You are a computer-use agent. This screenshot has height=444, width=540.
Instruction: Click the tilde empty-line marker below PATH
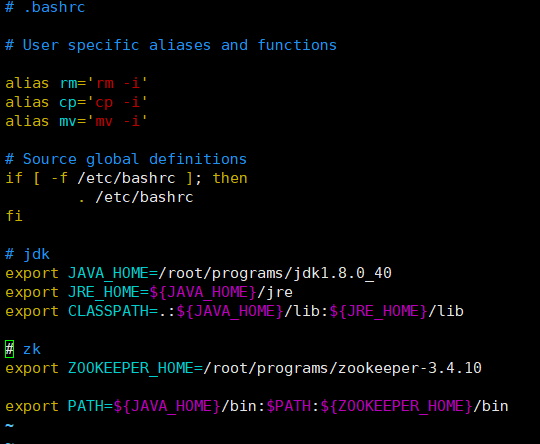click(10, 425)
